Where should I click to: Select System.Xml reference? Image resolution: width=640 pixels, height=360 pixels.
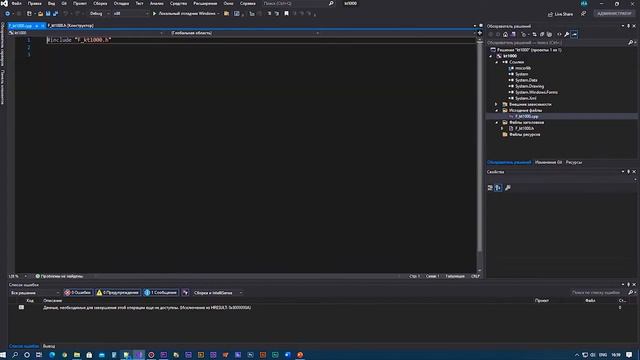pos(526,98)
